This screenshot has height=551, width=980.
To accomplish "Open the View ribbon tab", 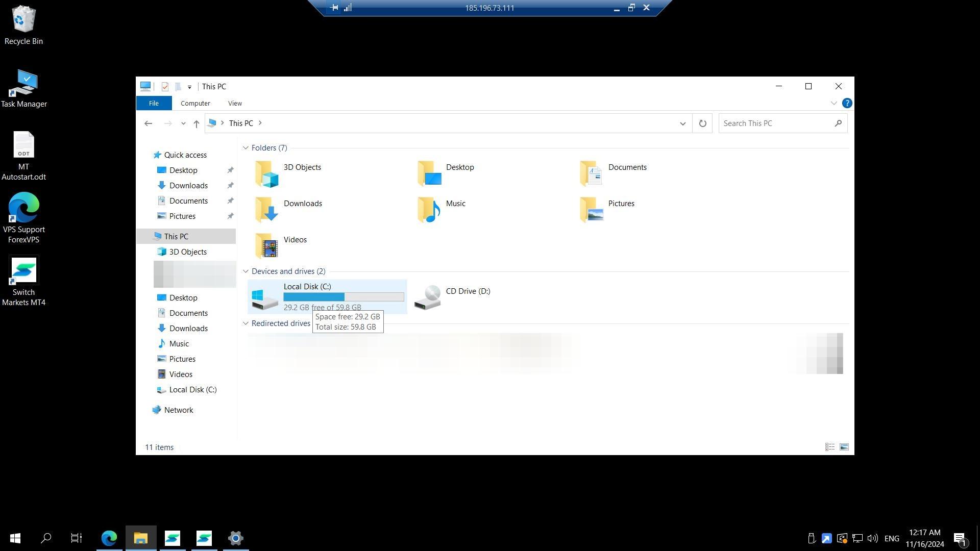I will pos(235,103).
